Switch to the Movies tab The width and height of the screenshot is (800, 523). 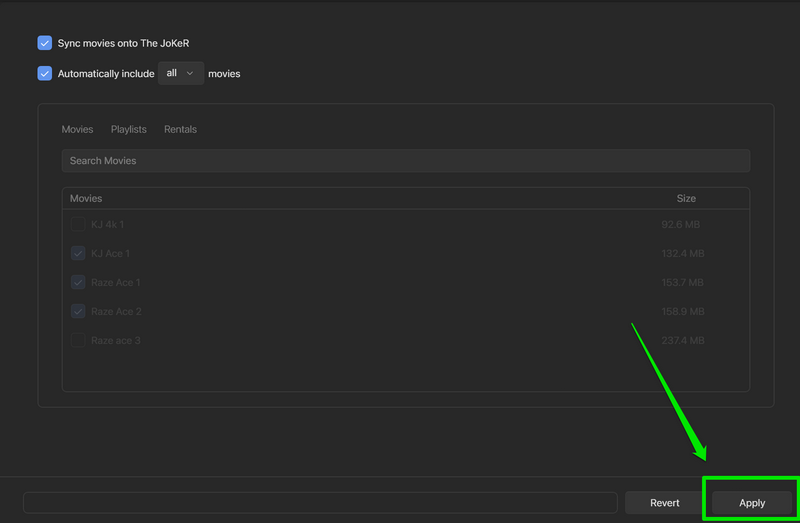(77, 129)
